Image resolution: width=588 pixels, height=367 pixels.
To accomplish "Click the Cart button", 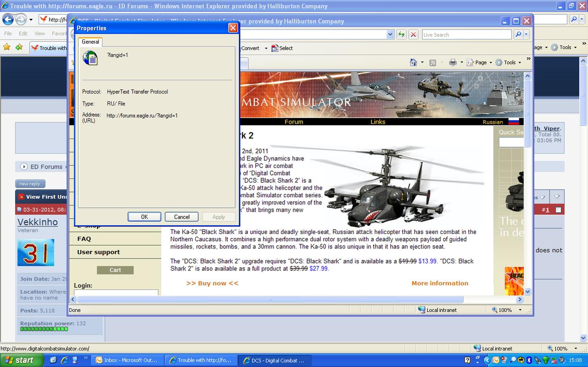I will [x=115, y=270].
